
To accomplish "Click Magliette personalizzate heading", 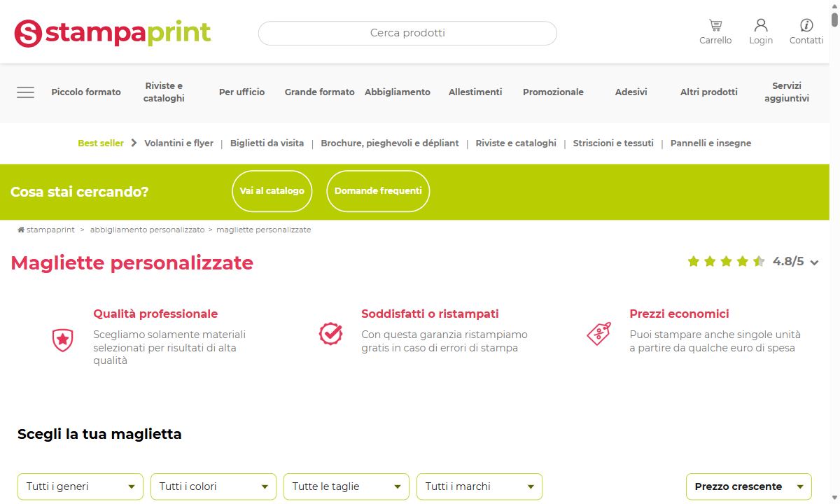I will point(132,263).
